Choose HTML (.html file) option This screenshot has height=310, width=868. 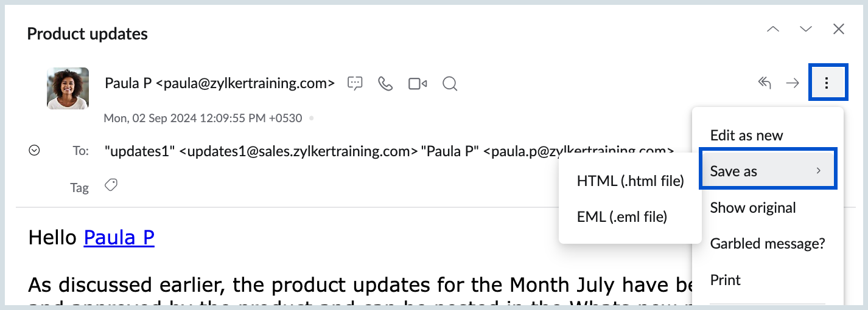point(630,181)
